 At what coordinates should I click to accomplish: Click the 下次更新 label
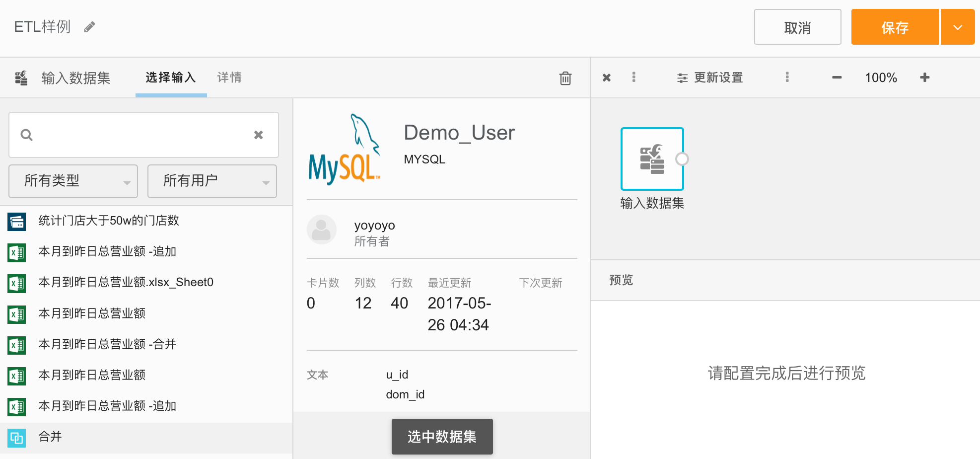[x=541, y=283]
